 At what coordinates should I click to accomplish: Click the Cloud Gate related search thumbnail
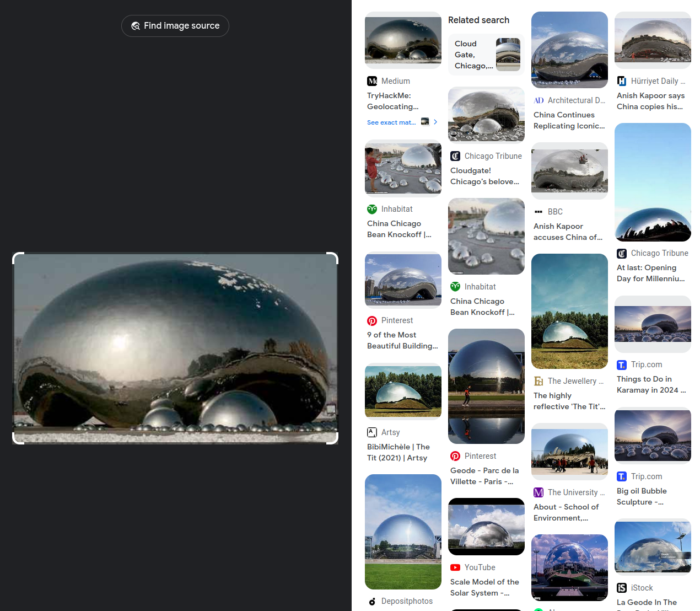coord(508,55)
